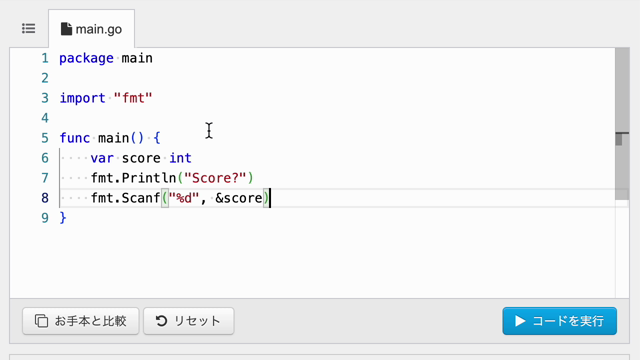
Task: Click the play triangle icon in run button
Action: (520, 321)
